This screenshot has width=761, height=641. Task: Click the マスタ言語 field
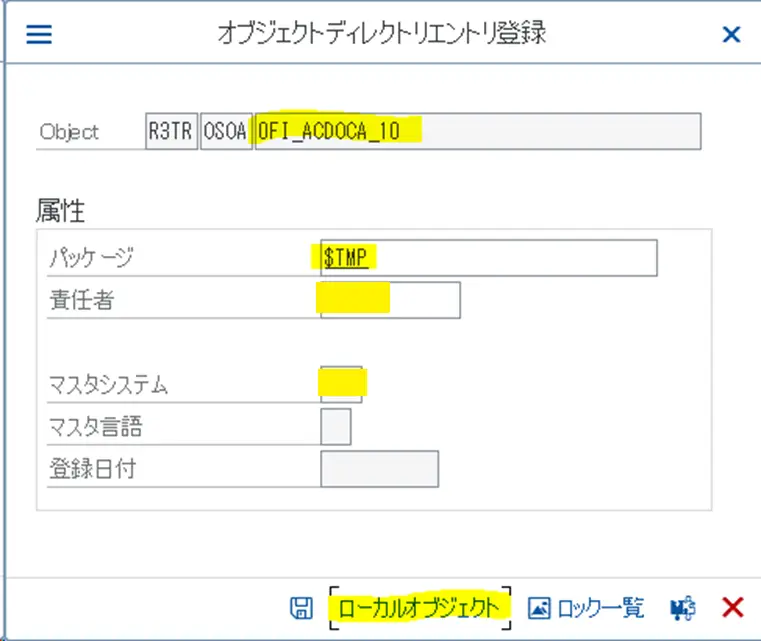point(336,427)
